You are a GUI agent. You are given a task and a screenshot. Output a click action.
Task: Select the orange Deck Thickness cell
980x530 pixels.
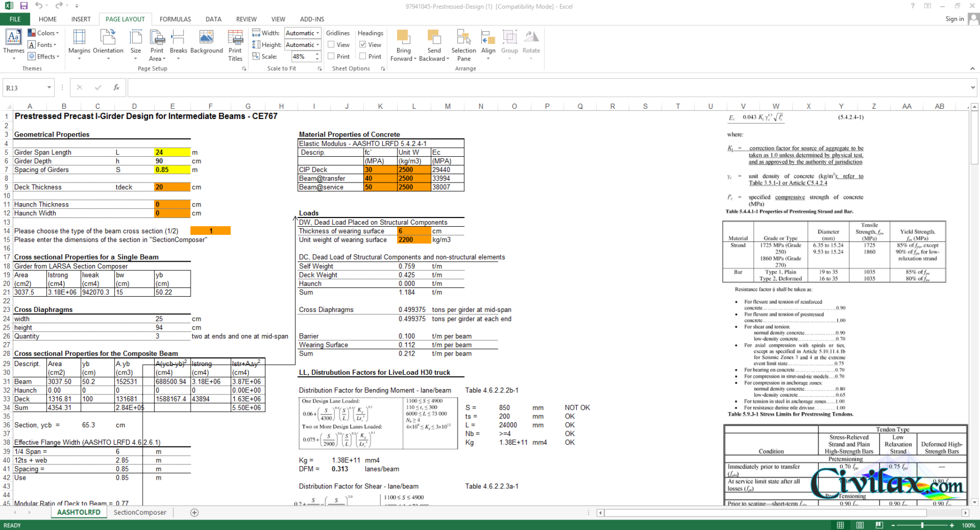pos(172,187)
